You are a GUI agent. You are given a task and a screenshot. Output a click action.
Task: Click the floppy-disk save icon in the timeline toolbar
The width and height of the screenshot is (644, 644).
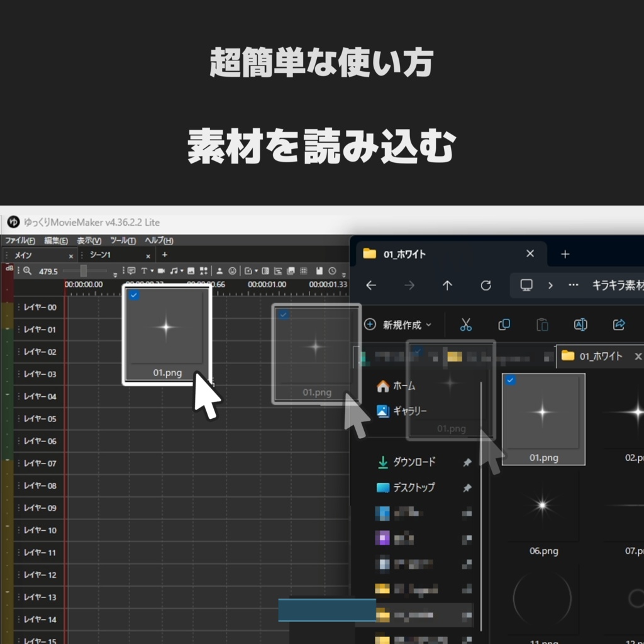pos(319,270)
